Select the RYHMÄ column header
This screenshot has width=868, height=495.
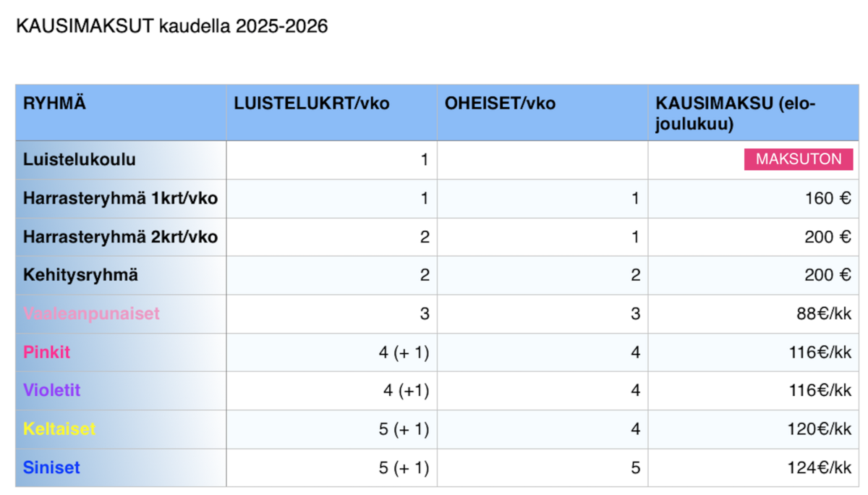[x=121, y=113]
